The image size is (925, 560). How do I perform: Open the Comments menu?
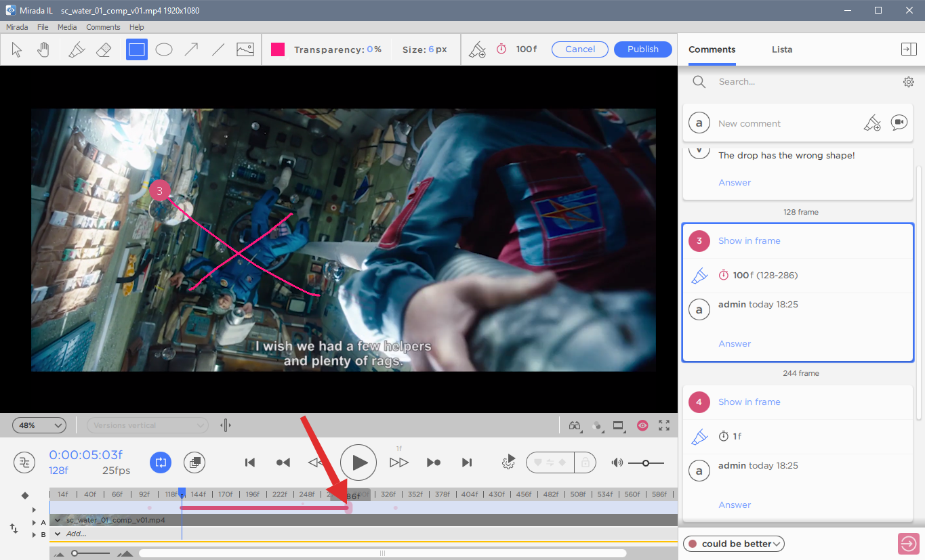(103, 27)
